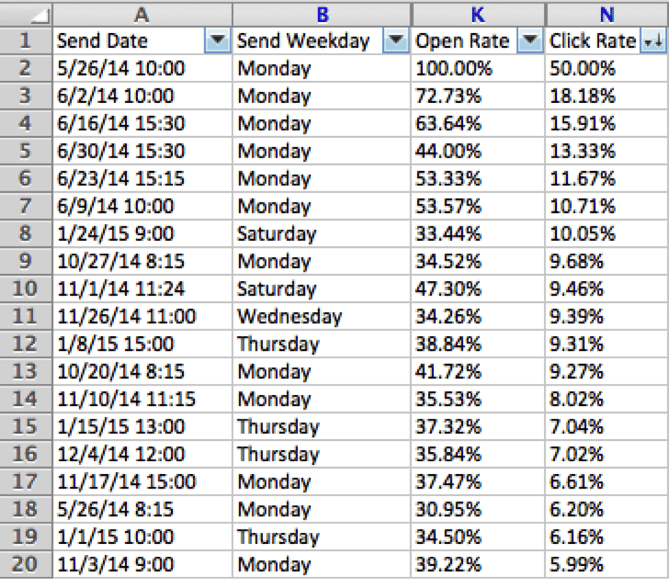Screen dimensions: 669x579
Task: Select row 2 header
Action: point(26,69)
